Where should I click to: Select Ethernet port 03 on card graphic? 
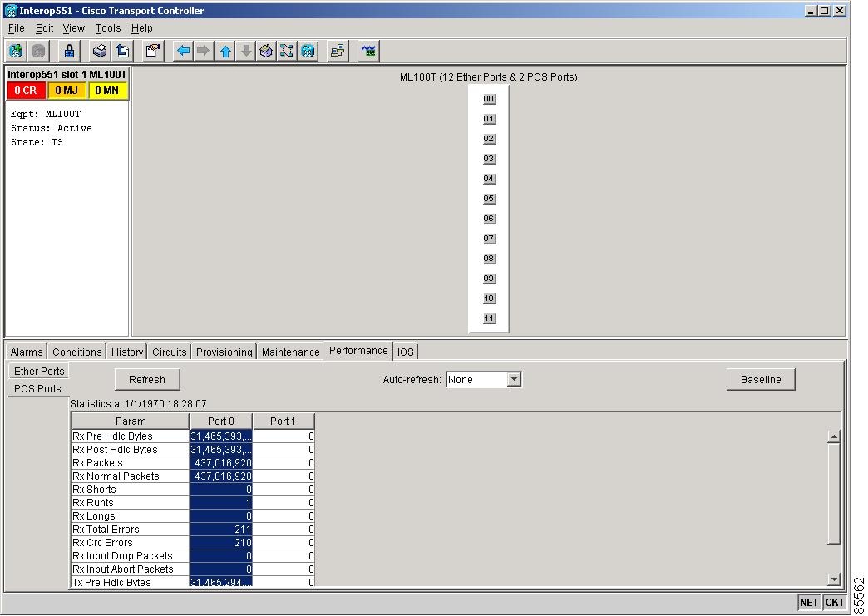tap(489, 158)
